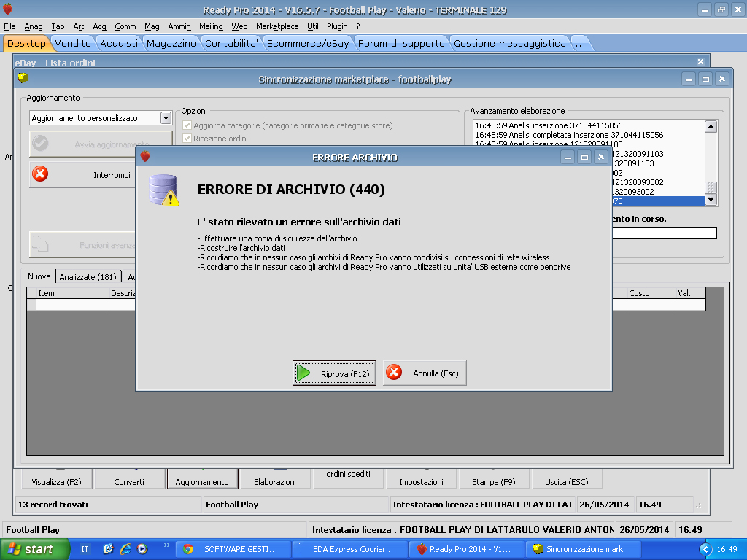Click the Val. column header
747x560 pixels.
[x=690, y=293]
